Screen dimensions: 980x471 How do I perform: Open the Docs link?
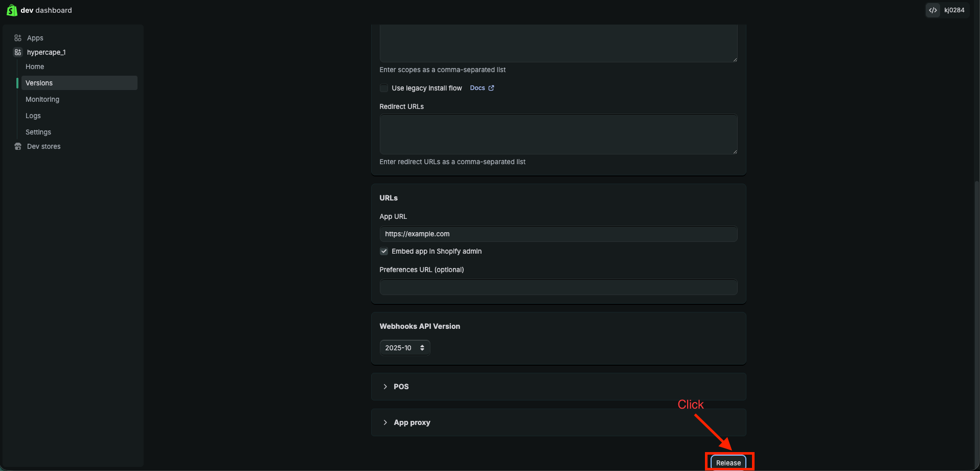click(x=477, y=88)
